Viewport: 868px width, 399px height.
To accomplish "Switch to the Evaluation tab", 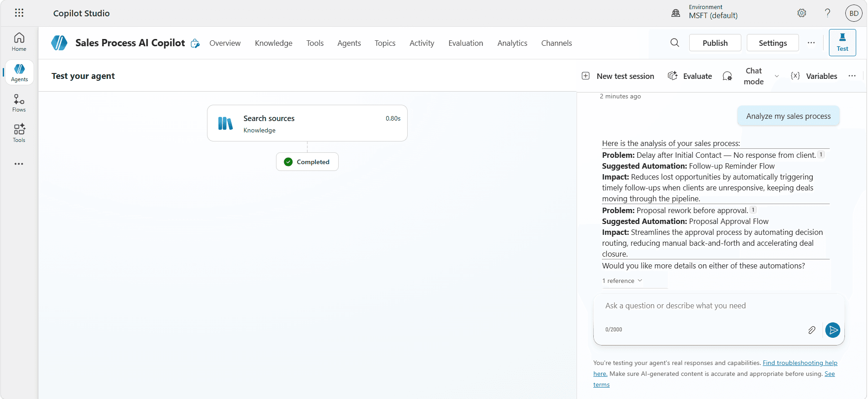I will pyautogui.click(x=466, y=43).
